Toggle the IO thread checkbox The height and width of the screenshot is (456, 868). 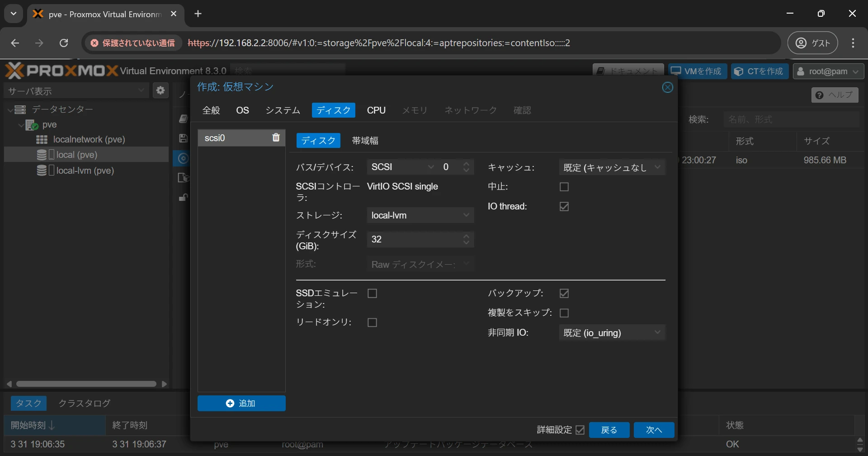(x=564, y=207)
